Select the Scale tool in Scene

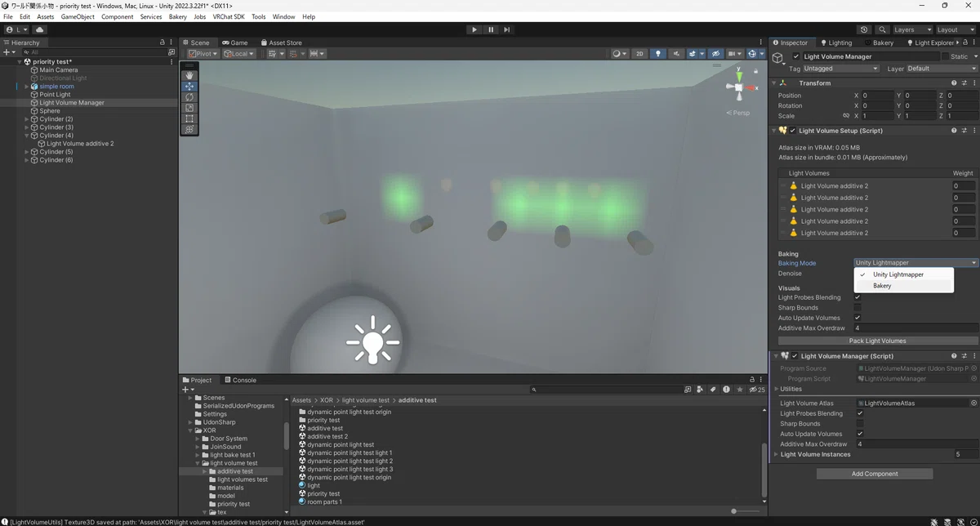[189, 108]
